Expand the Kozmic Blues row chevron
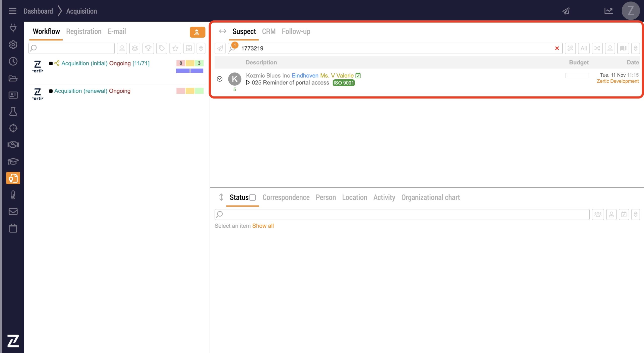 (220, 79)
